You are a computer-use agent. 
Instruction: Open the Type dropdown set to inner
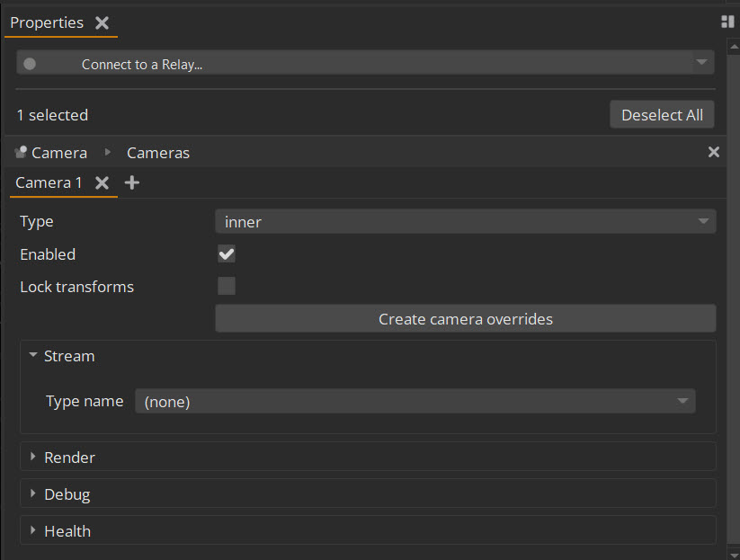click(465, 222)
